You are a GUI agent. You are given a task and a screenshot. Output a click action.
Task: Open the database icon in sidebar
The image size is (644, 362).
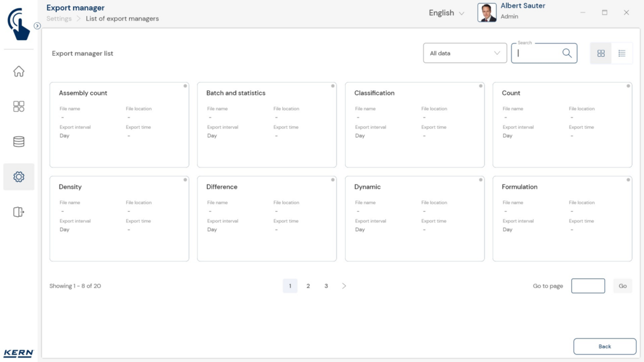[19, 142]
